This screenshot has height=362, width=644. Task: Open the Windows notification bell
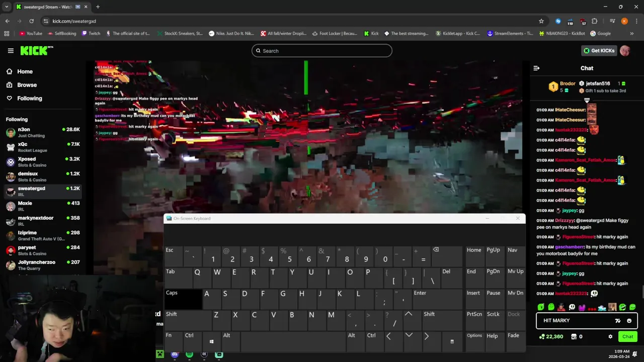635,354
